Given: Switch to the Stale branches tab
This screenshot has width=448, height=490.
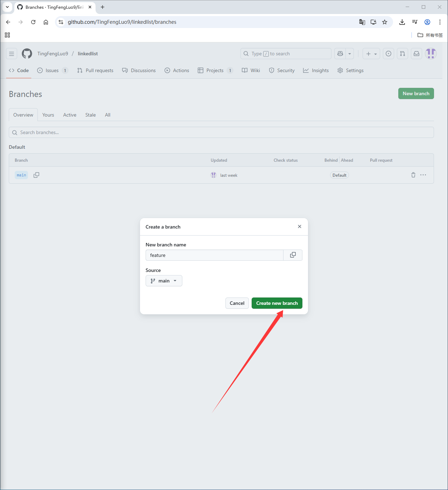Looking at the screenshot, I should 90,115.
